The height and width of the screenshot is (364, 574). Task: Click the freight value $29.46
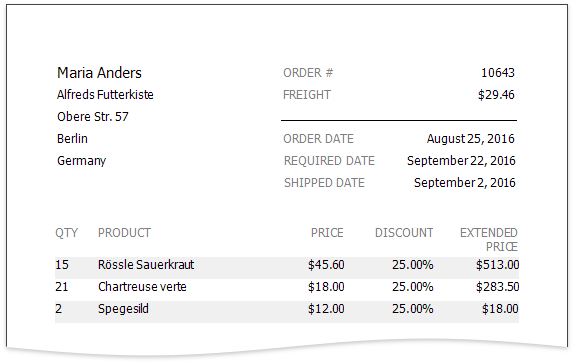(496, 95)
